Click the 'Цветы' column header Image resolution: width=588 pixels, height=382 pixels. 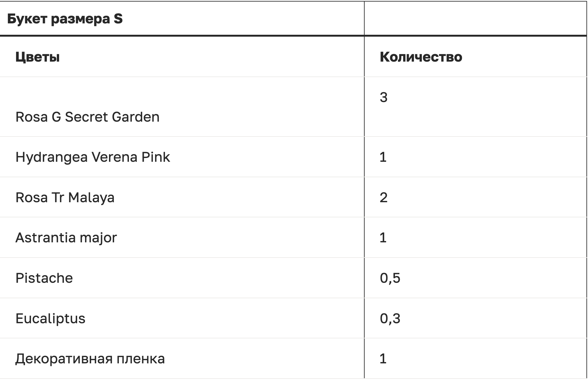pos(38,57)
